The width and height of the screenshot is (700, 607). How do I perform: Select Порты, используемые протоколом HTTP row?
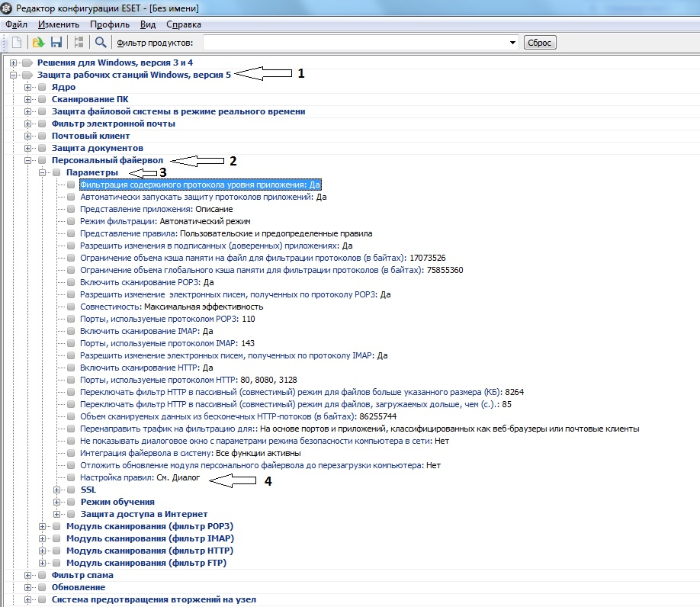[188, 380]
